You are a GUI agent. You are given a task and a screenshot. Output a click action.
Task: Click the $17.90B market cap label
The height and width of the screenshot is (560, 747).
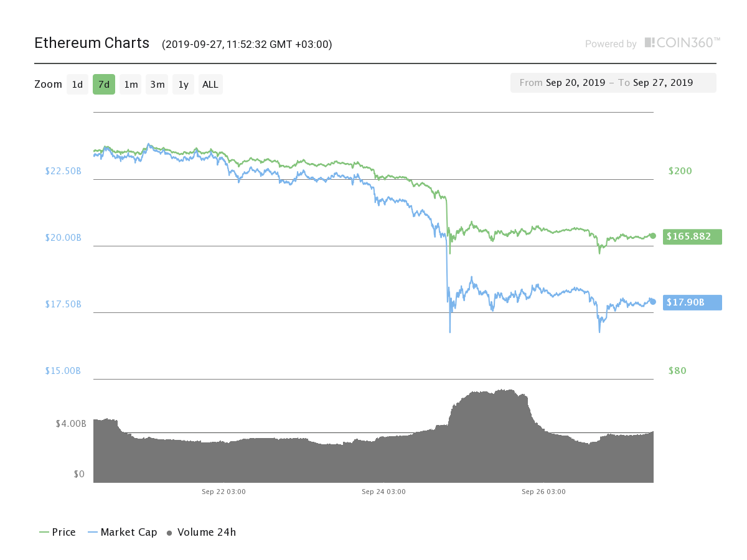click(692, 302)
